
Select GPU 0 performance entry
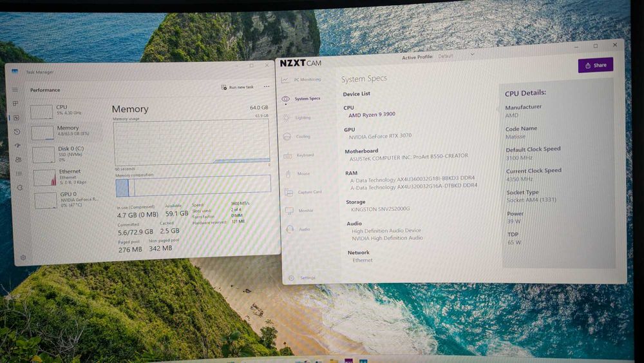69,199
